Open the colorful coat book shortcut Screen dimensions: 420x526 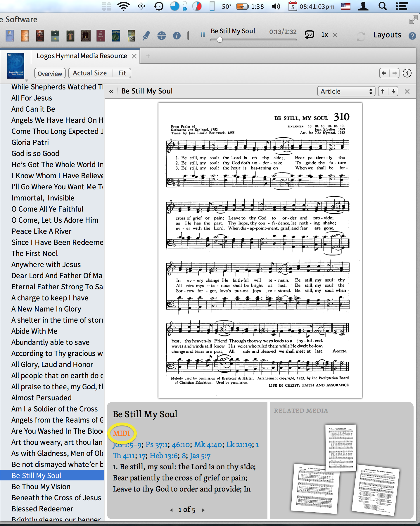pos(70,36)
